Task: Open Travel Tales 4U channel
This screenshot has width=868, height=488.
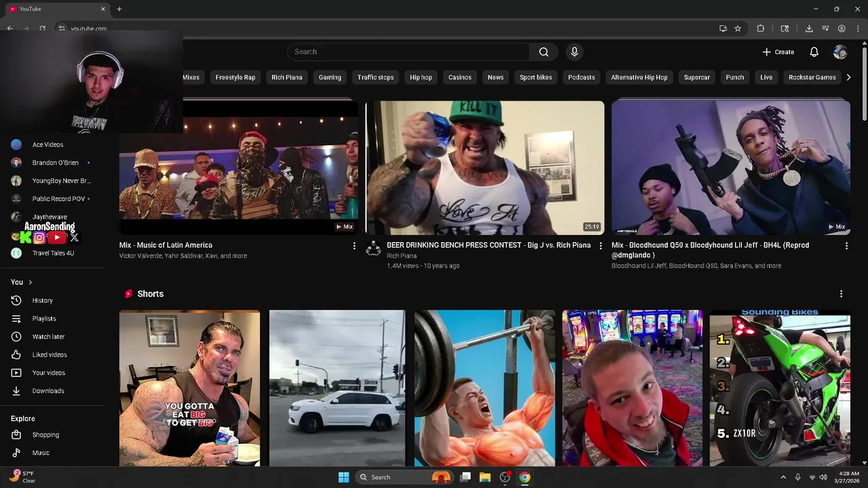Action: click(x=54, y=253)
